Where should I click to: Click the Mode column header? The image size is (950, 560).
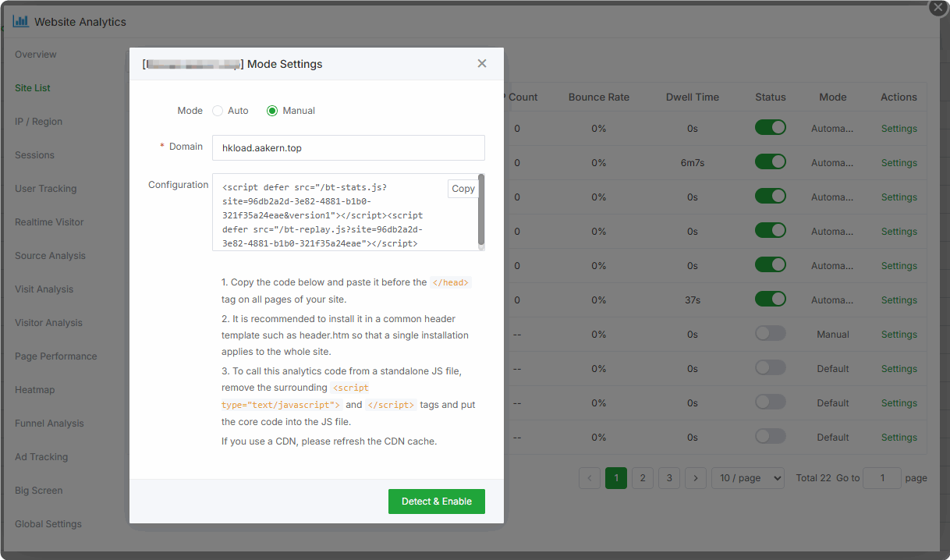pyautogui.click(x=833, y=97)
